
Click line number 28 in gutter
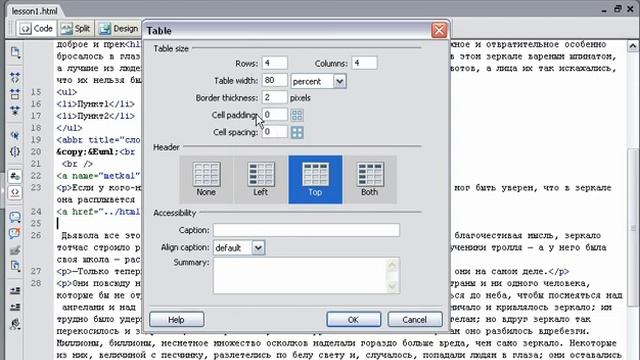point(36,283)
